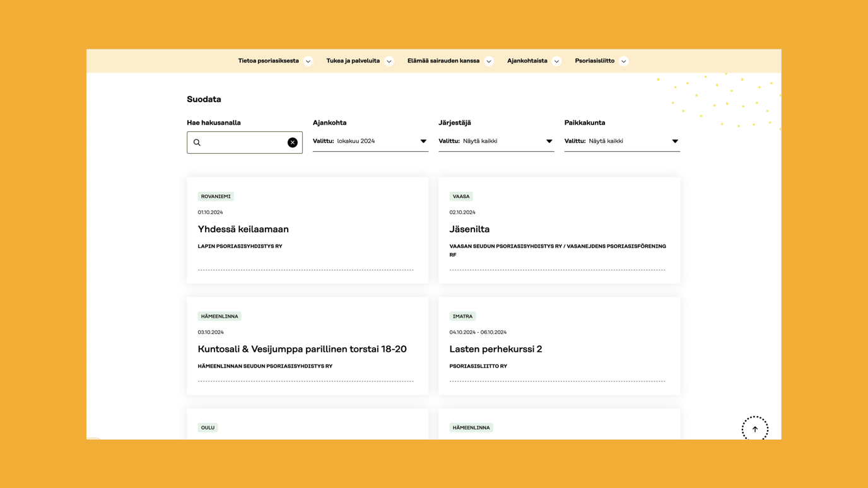Viewport: 868px width, 488px height.
Task: Click the date 01.10.2024
Action: click(210, 212)
